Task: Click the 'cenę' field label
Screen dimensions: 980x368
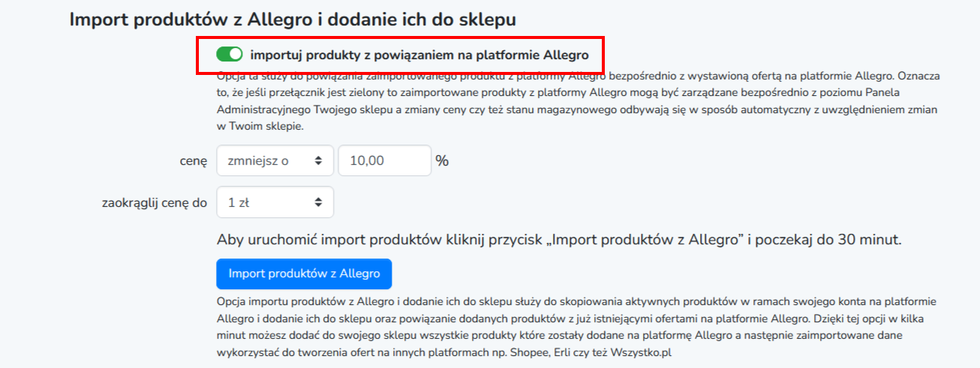Action: 193,161
